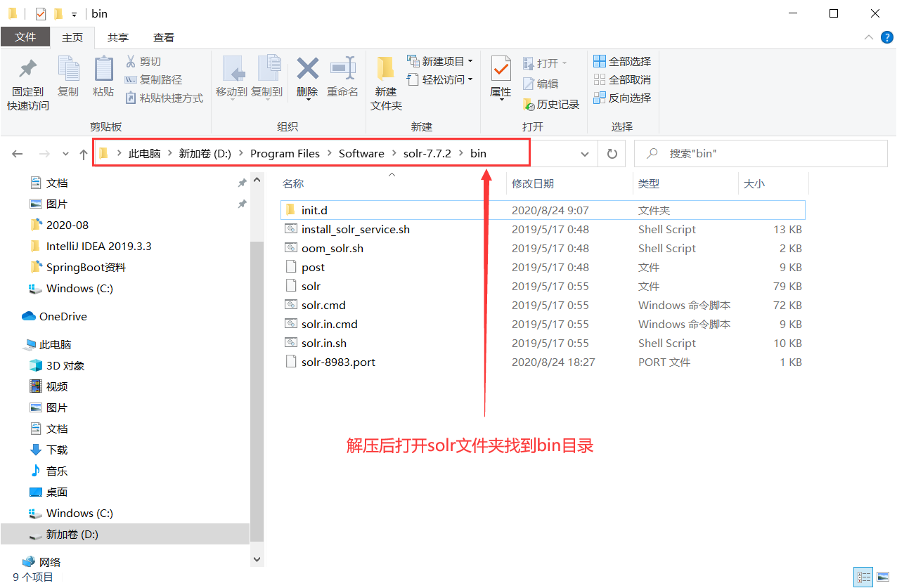Viewport: 897px width, 588px height.
Task: Click History (历史记录) in ribbon
Action: pyautogui.click(x=551, y=105)
